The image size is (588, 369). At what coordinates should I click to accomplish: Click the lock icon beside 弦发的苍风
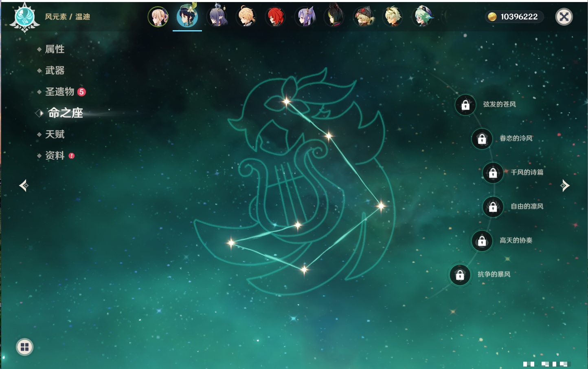coord(465,105)
